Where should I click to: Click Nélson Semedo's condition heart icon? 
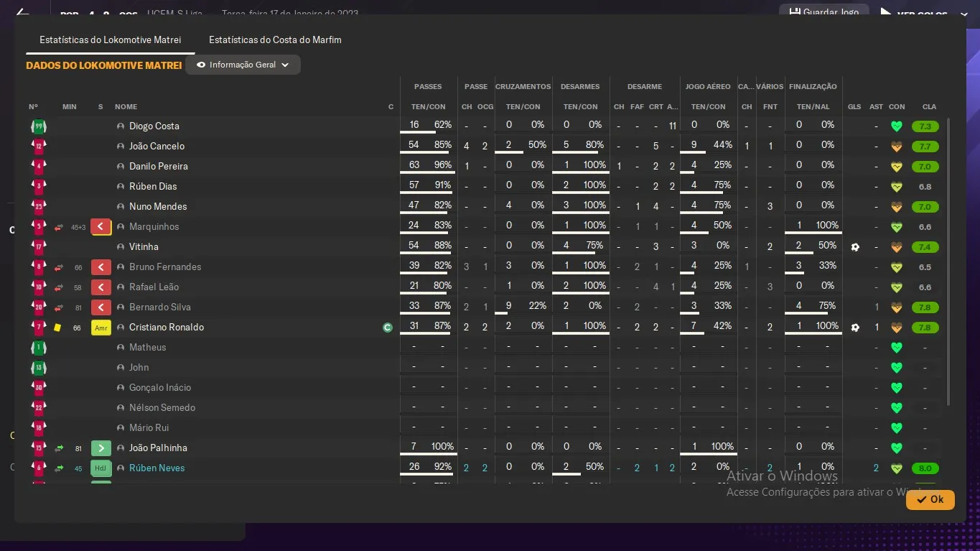tap(896, 408)
